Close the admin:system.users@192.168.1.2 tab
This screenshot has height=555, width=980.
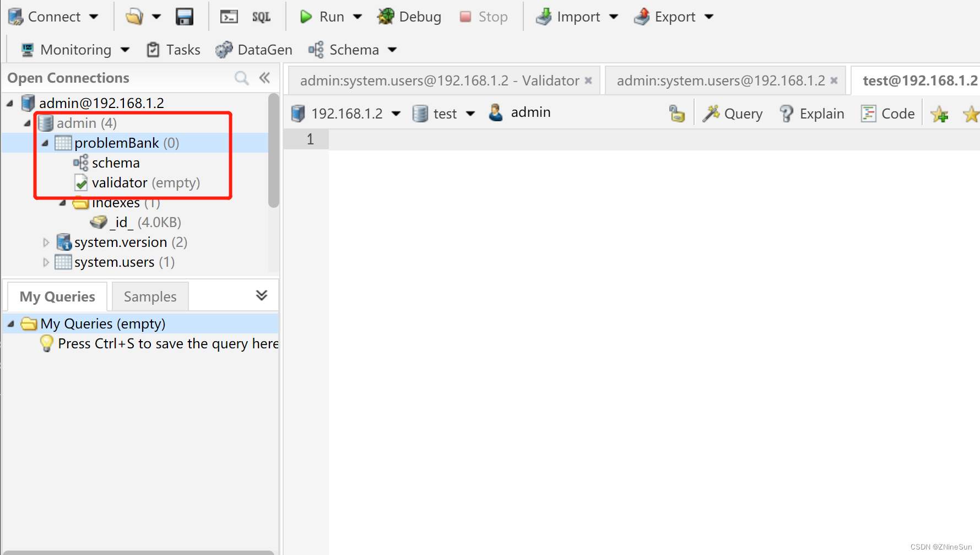tap(834, 80)
